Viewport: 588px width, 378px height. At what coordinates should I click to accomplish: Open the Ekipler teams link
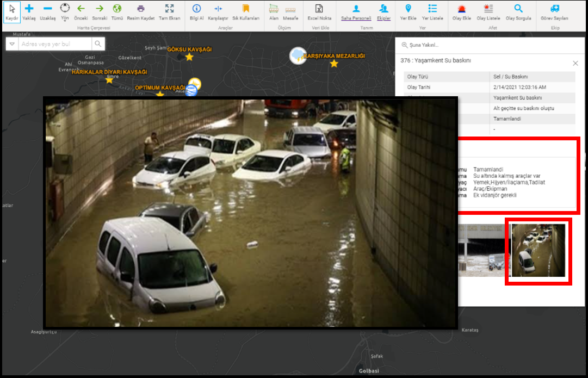(x=384, y=18)
